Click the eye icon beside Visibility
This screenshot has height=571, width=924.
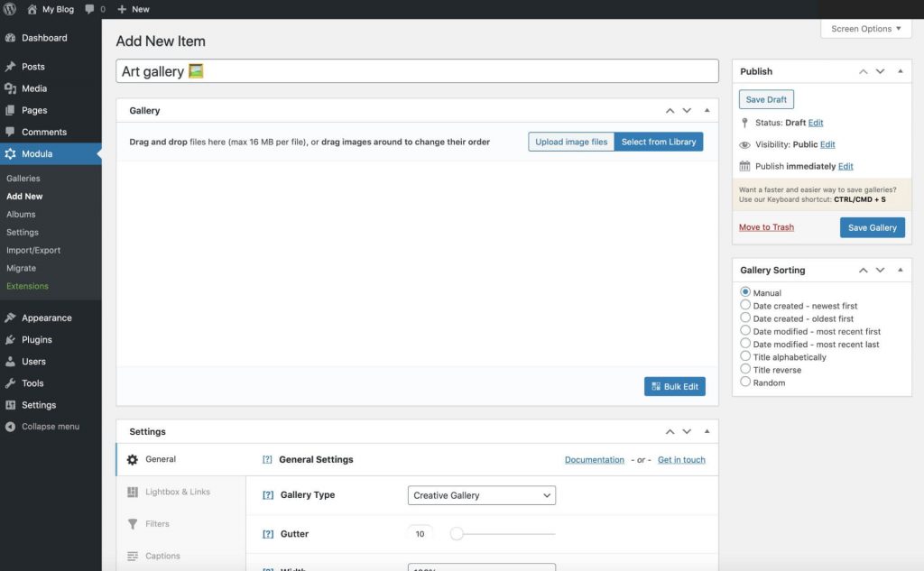click(x=744, y=144)
